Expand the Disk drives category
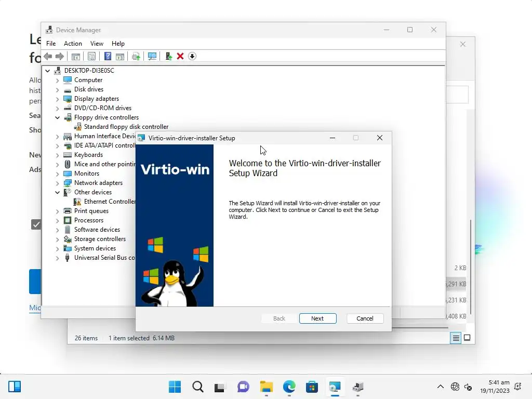 tap(57, 90)
